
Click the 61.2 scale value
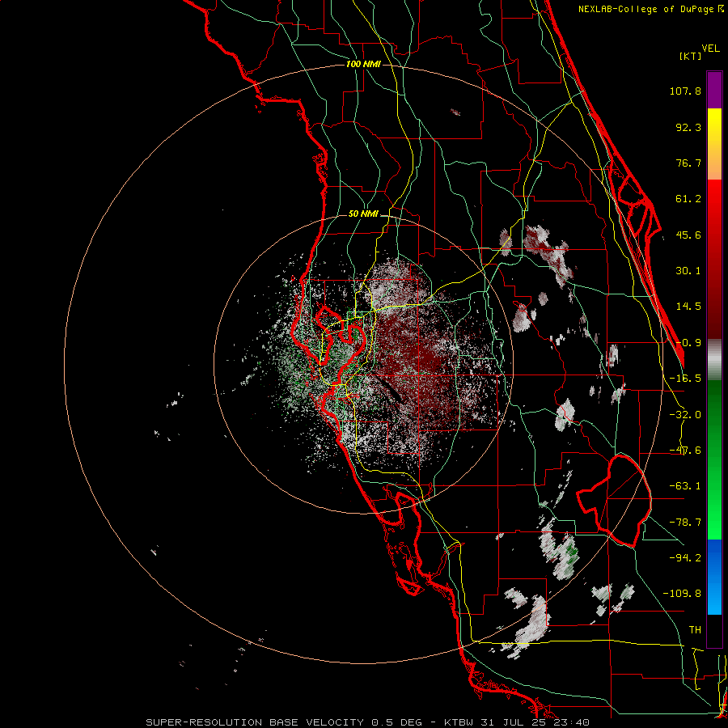pyautogui.click(x=688, y=199)
